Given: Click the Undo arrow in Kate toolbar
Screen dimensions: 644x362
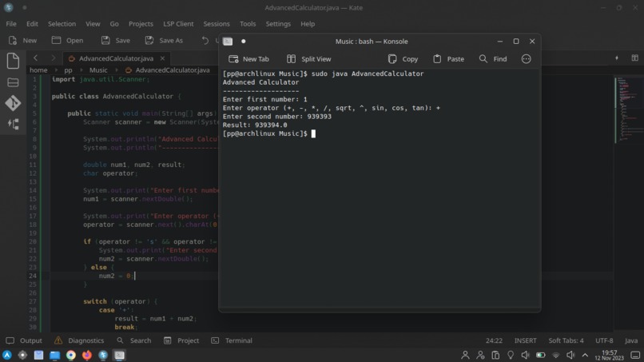Looking at the screenshot, I should tap(205, 40).
